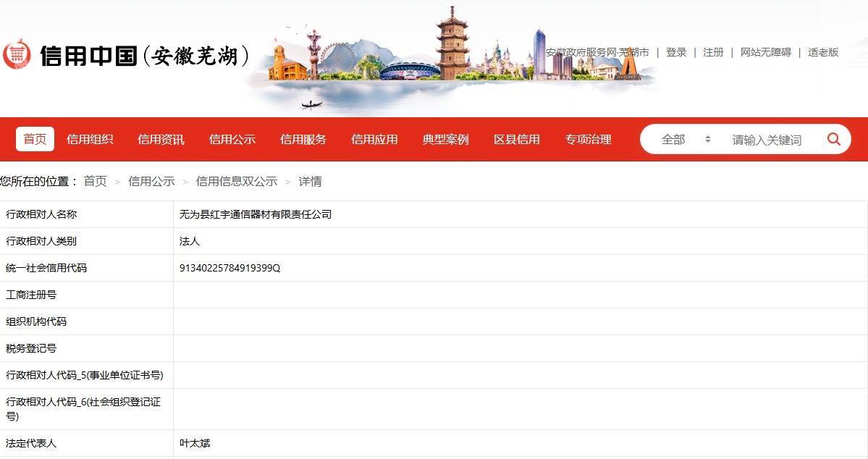868x459 pixels.
Task: Visit 安徽政府服务网·芜湖市 link
Action: 597,52
